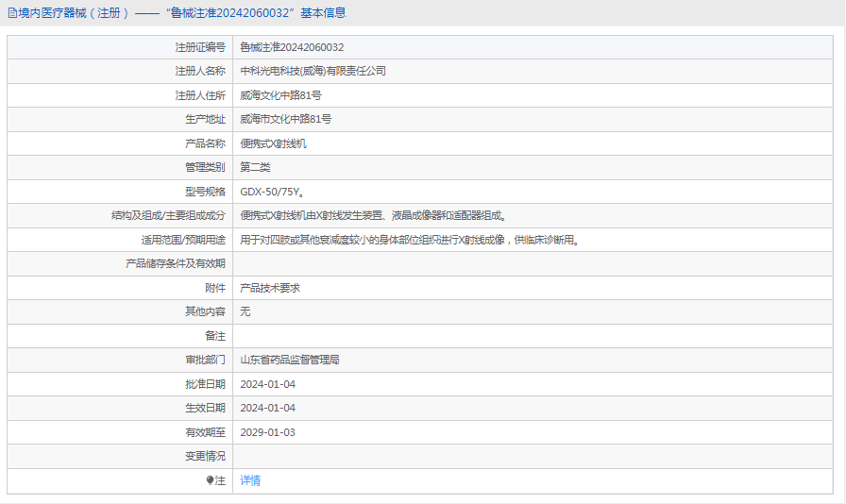Click the document icon beside 境内医疗器械 title

pyautogui.click(x=12, y=13)
